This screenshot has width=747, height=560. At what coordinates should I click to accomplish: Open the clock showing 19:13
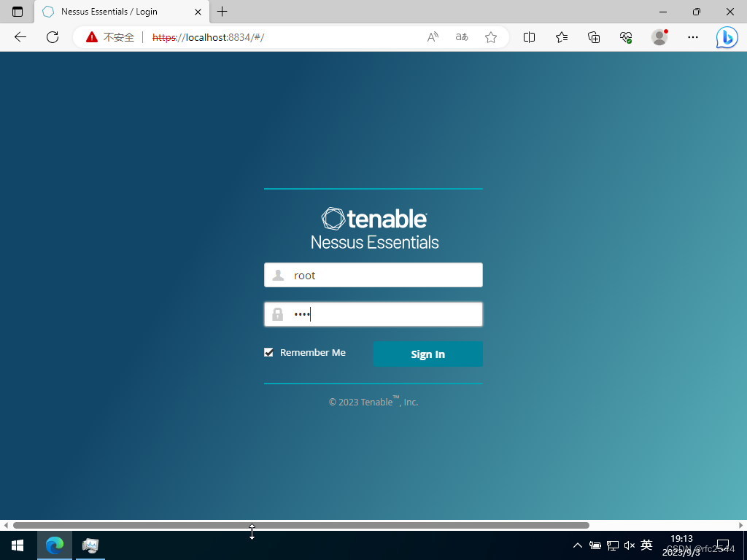[681, 545]
